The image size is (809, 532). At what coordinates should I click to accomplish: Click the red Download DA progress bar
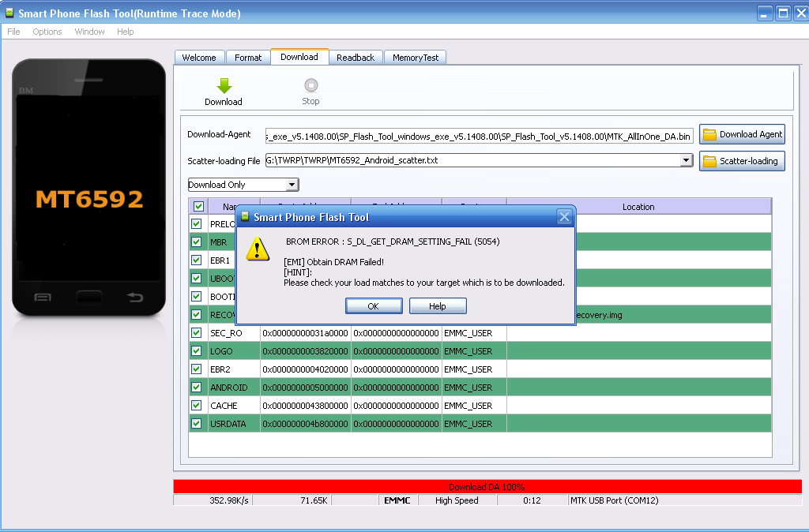pyautogui.click(x=487, y=487)
